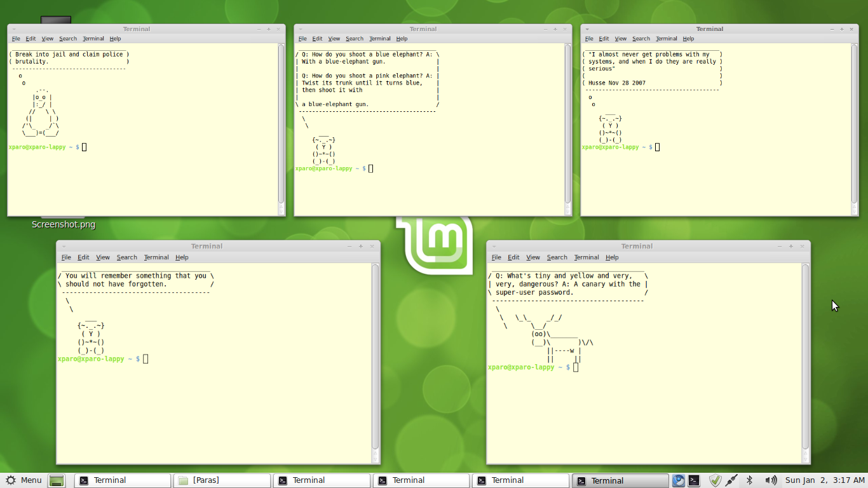The image size is (868, 488).
Task: Open the Mint Menu in the taskbar
Action: coord(24,480)
